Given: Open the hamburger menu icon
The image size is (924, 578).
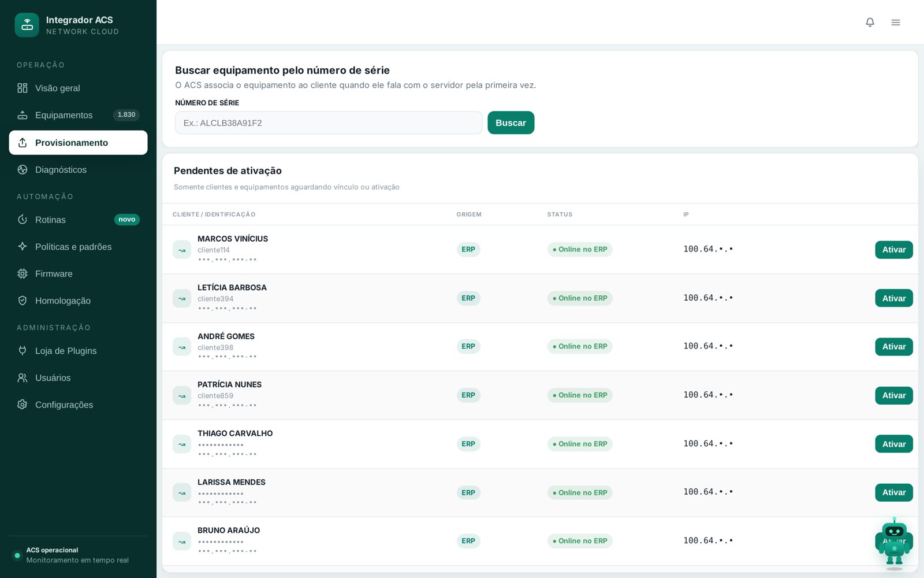Looking at the screenshot, I should point(896,22).
